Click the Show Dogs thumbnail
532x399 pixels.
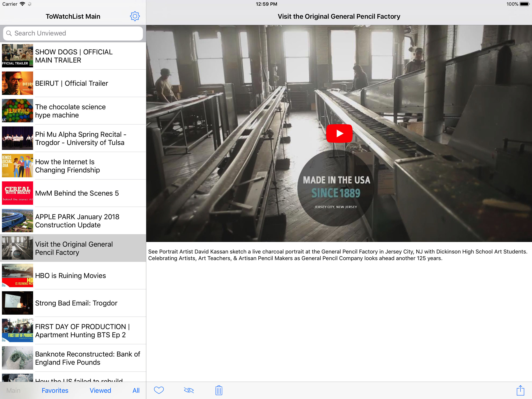[18, 56]
